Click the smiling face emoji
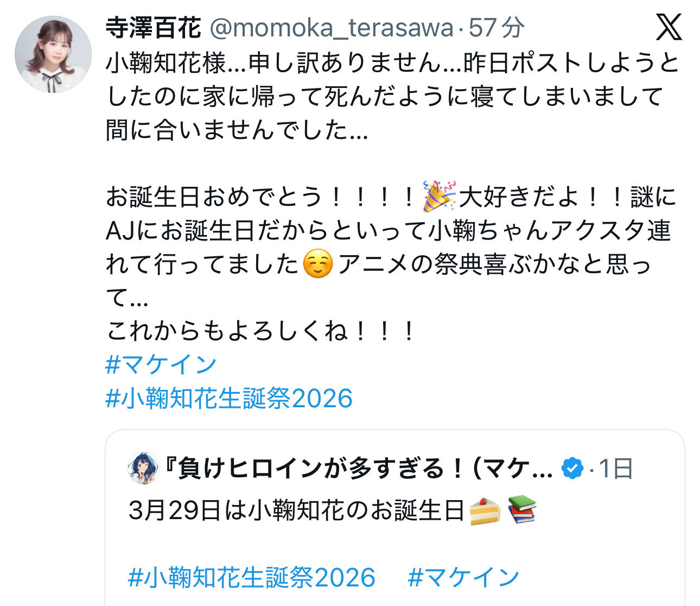 pos(318,264)
